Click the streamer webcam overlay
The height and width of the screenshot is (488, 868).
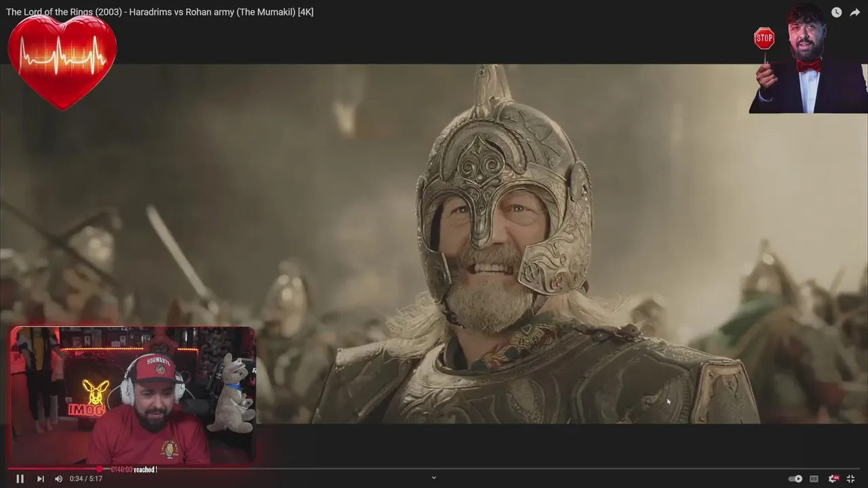[x=133, y=396]
